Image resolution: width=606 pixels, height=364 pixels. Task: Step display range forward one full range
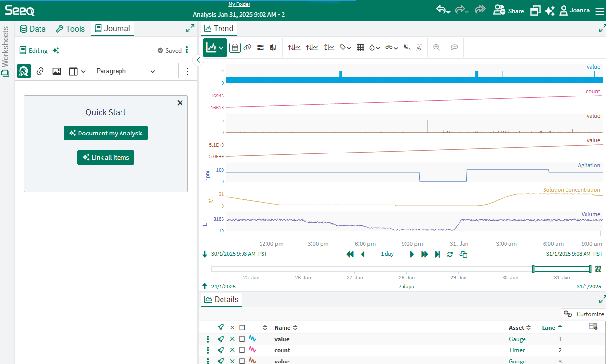coord(424,254)
